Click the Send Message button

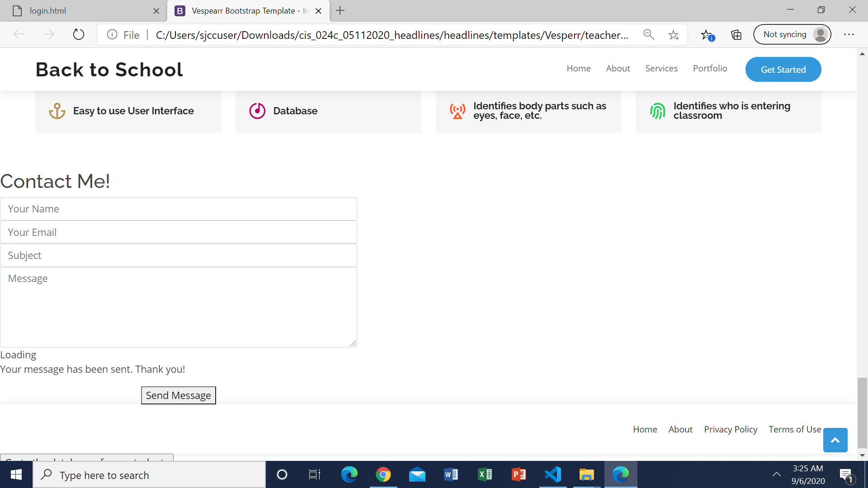[178, 395]
